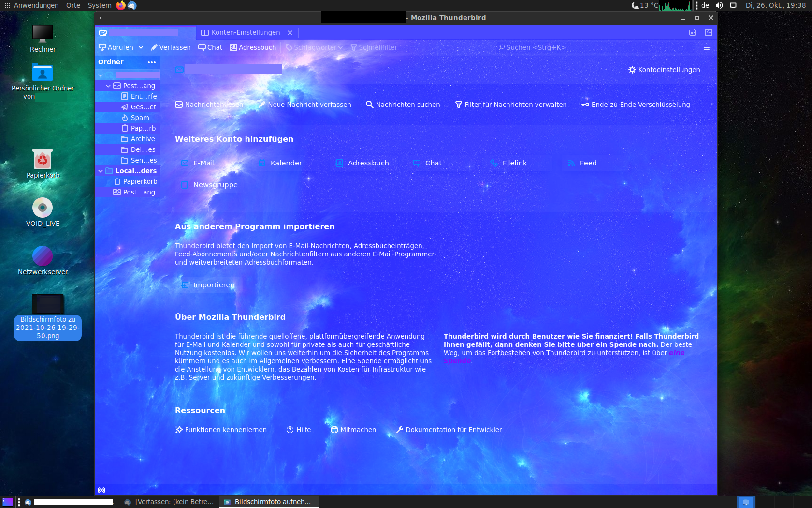812x508 pixels.
Task: Open Chat from the toolbar
Action: click(x=210, y=47)
